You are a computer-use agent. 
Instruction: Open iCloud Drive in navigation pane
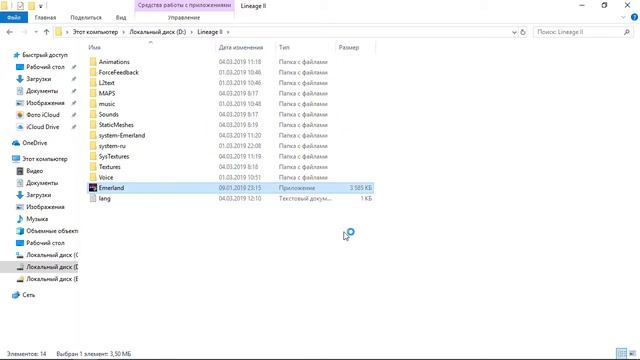[43, 127]
